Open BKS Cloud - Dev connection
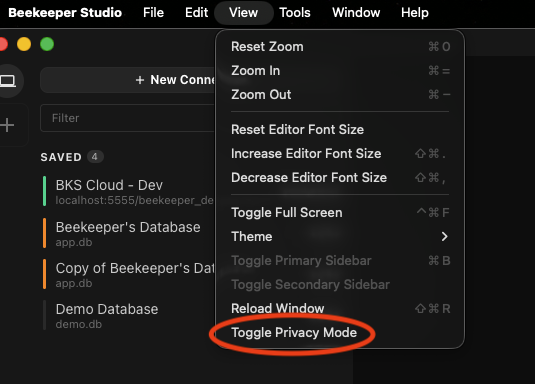Image resolution: width=535 pixels, height=384 pixels. click(x=129, y=191)
